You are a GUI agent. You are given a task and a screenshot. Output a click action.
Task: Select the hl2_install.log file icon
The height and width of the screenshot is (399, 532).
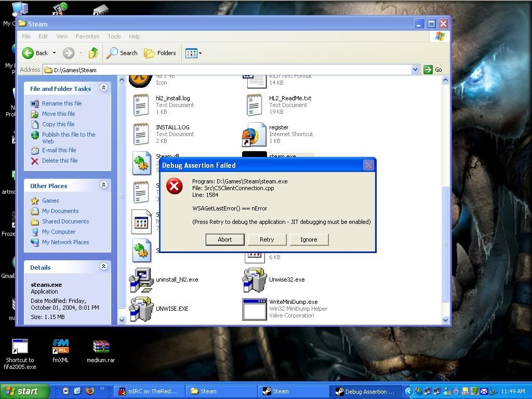(141, 105)
